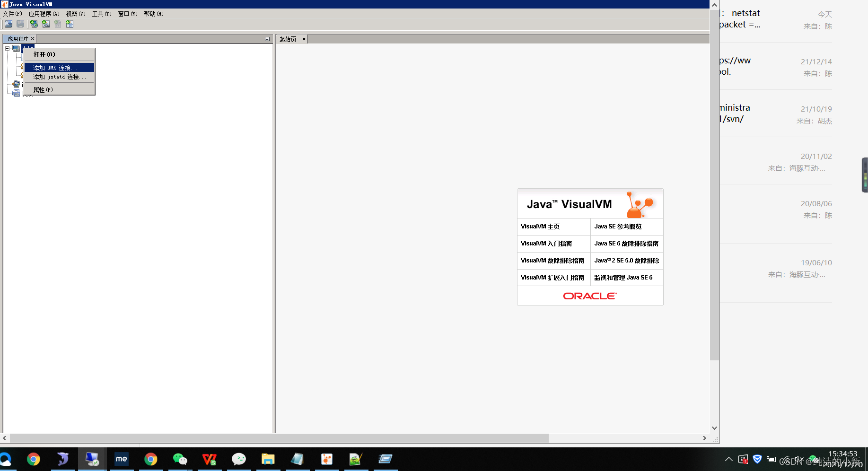Click the Add JMX Connection toolbar icon
Viewport: 868px width, 471px height.
[46, 24]
